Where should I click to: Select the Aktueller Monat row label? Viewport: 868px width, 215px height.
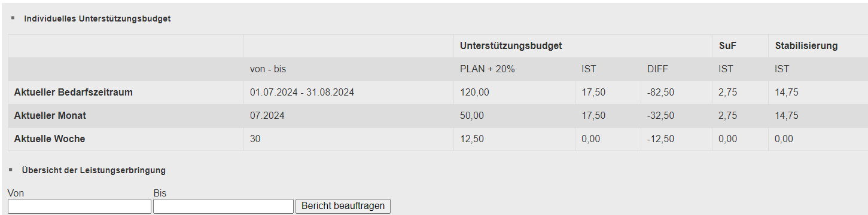pos(50,116)
